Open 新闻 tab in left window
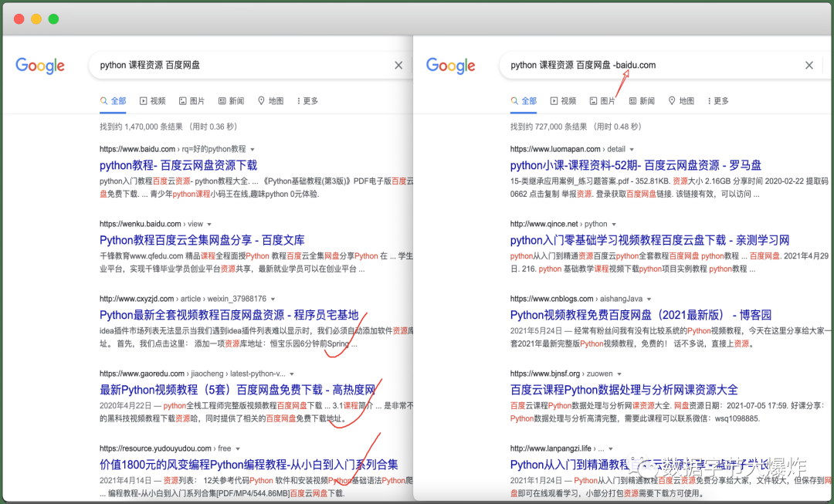The height and width of the screenshot is (504, 834). pyautogui.click(x=231, y=101)
